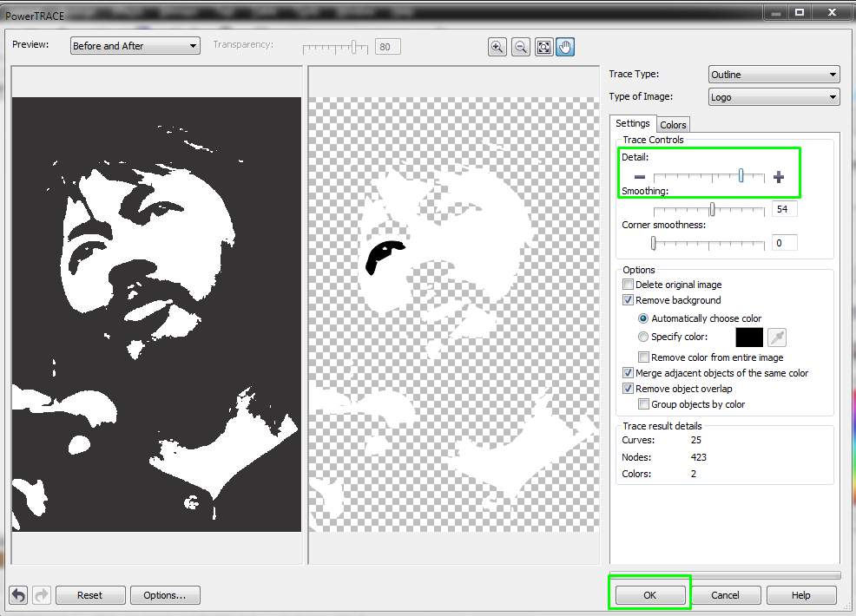Open the Trace Type dropdown
This screenshot has height=616, width=856.
(x=774, y=75)
